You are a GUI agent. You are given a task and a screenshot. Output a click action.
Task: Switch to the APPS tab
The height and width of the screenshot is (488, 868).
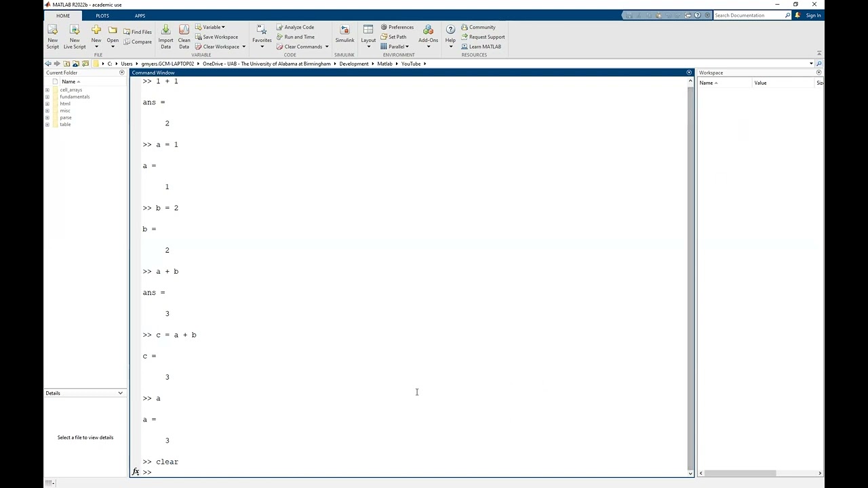point(140,16)
